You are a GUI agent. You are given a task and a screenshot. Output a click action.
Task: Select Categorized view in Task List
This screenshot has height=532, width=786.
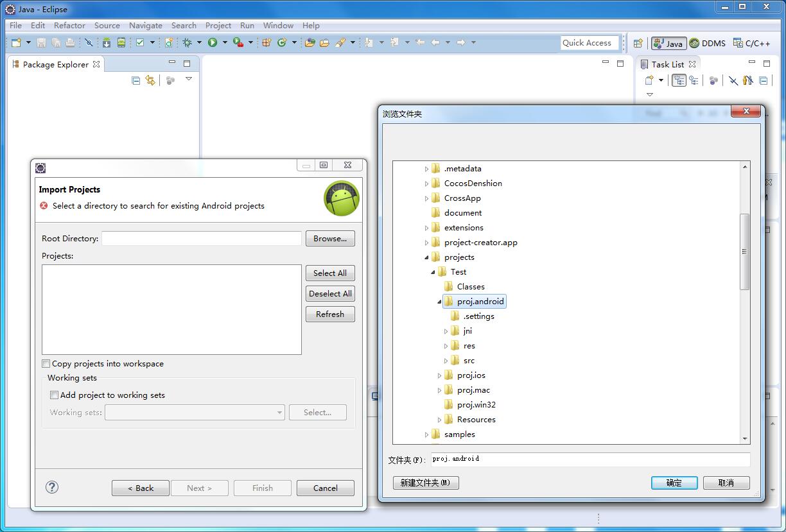pos(679,80)
